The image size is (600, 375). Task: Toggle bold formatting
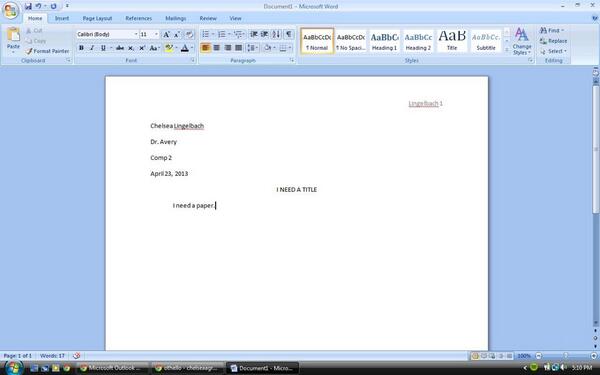pos(81,48)
